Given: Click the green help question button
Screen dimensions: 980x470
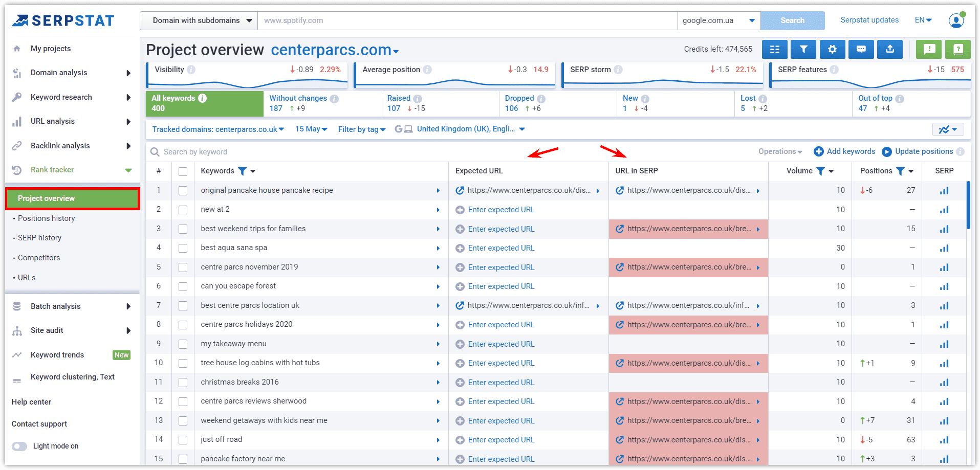Looking at the screenshot, I should click(958, 49).
